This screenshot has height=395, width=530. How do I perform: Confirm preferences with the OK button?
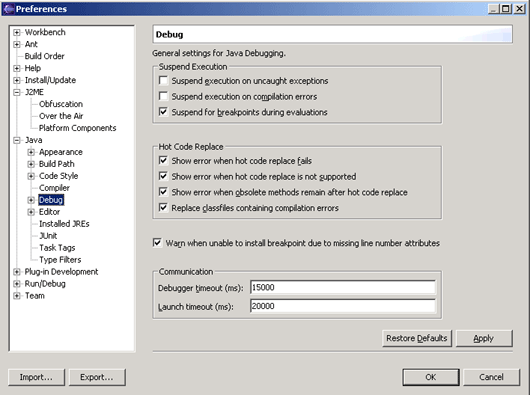click(431, 377)
